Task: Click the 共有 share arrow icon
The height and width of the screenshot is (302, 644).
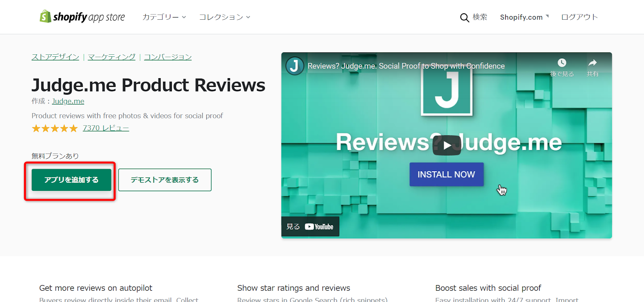Action: (592, 63)
